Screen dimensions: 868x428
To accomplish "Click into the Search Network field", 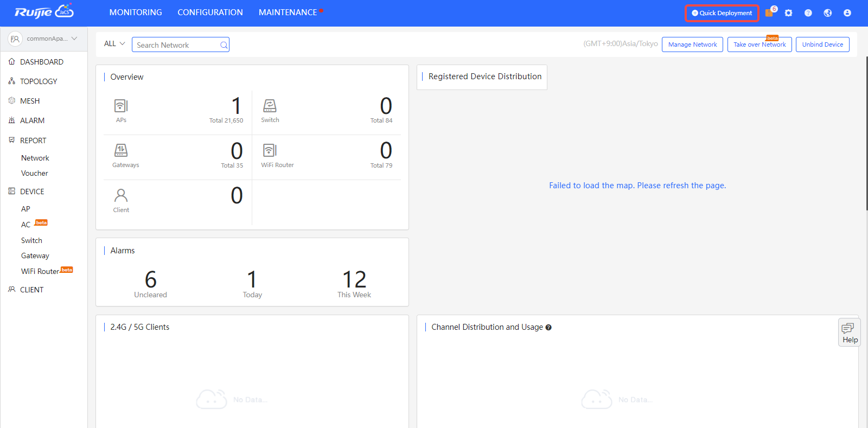I will point(176,45).
